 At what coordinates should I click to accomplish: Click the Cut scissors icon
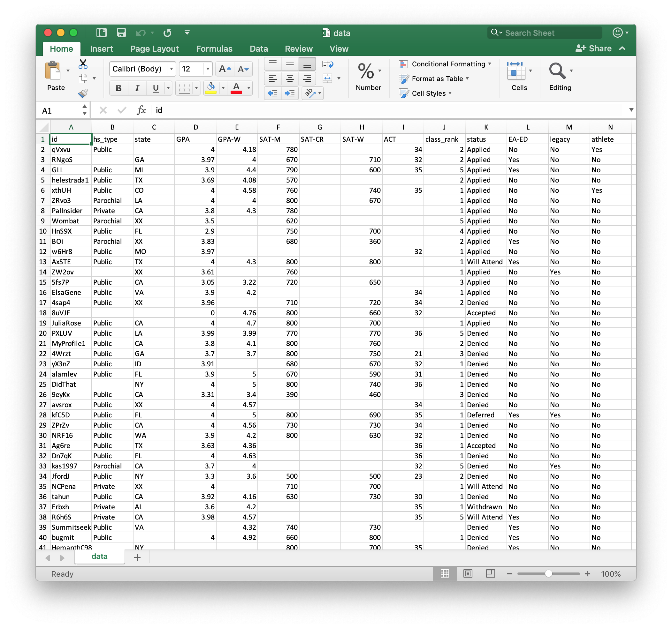[x=83, y=64]
